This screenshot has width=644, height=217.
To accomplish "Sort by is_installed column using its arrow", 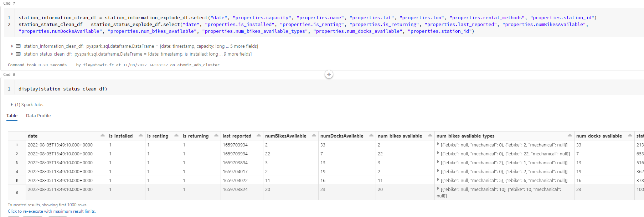I will (141, 136).
